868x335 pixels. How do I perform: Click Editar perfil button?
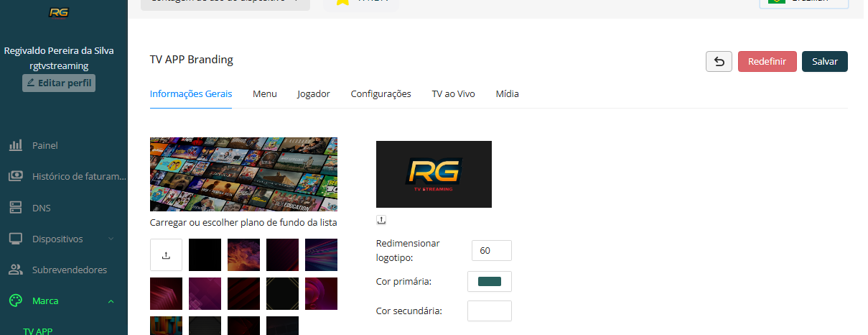point(59,83)
